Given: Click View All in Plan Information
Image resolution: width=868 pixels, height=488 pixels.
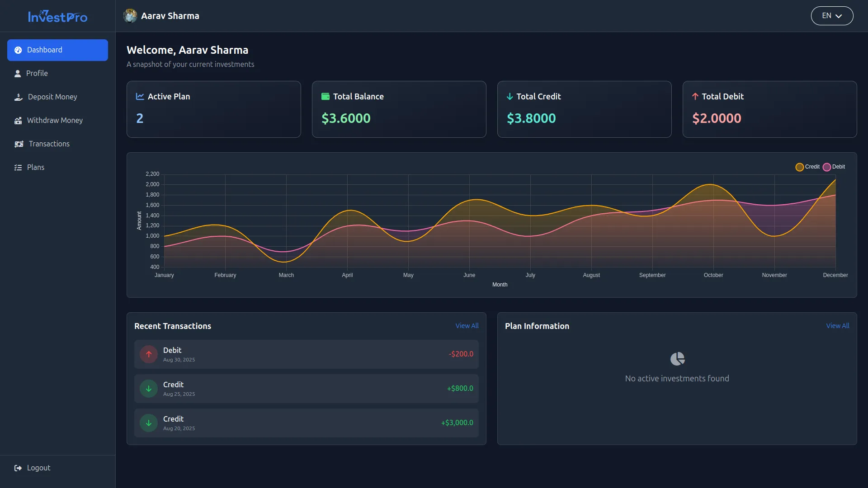Looking at the screenshot, I should [837, 326].
